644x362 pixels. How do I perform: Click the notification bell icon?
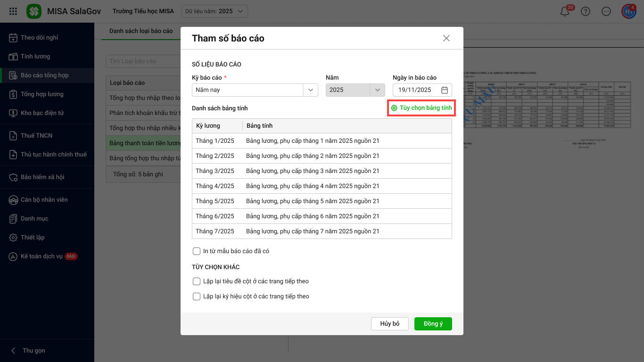pyautogui.click(x=564, y=12)
